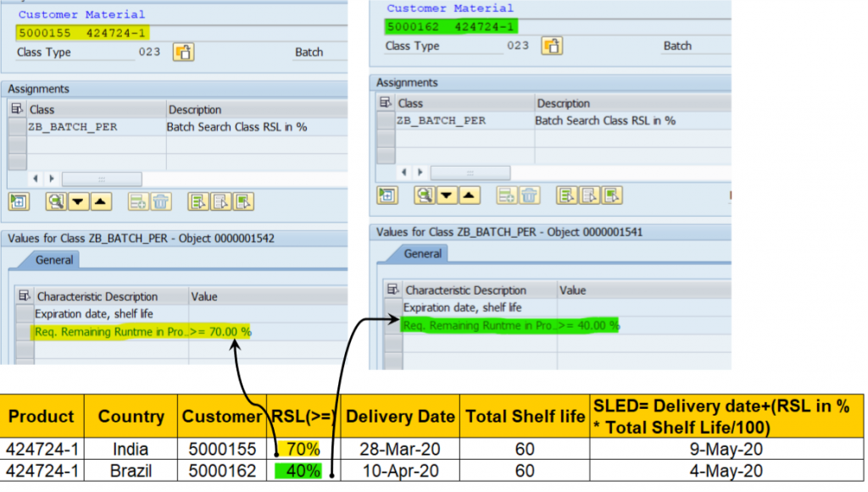
Task: Click Value column header for Object 0000001541
Action: pyautogui.click(x=644, y=290)
